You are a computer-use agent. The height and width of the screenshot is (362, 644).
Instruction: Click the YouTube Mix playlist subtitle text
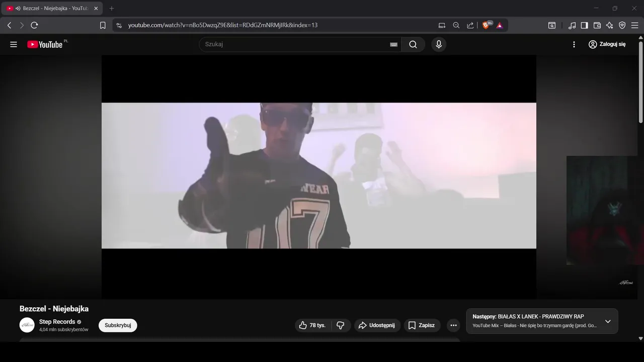(x=535, y=325)
